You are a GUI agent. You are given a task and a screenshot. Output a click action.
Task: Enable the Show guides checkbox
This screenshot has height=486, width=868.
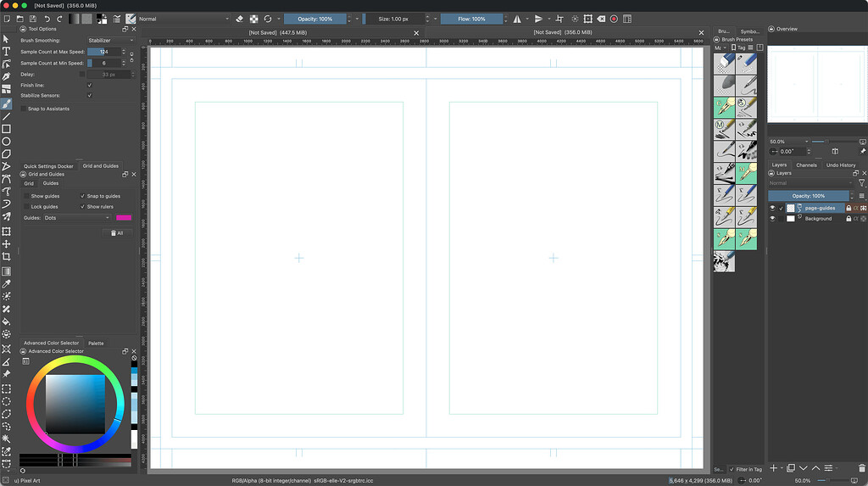point(26,196)
